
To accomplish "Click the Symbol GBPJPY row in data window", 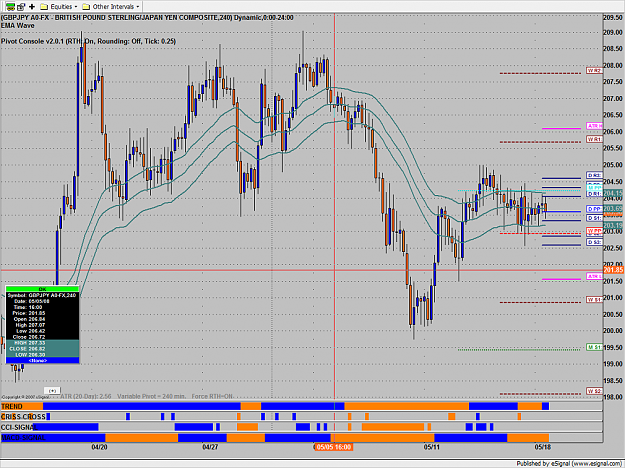I will [42, 295].
